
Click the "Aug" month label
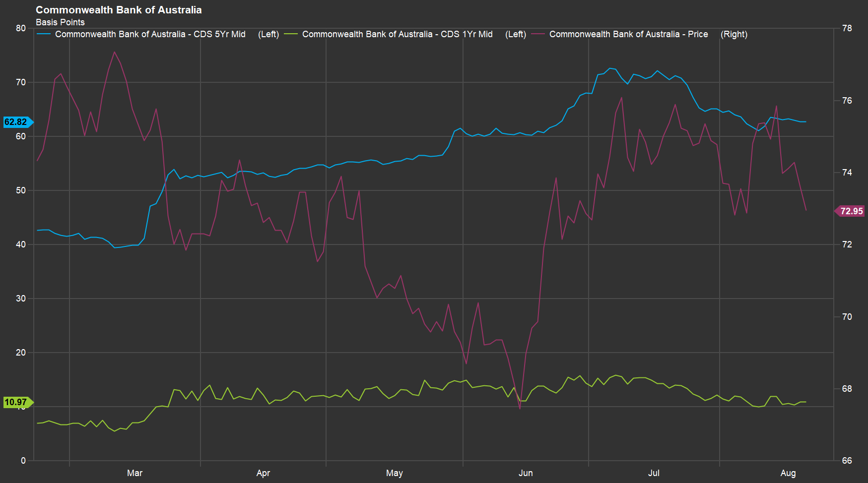coord(788,473)
